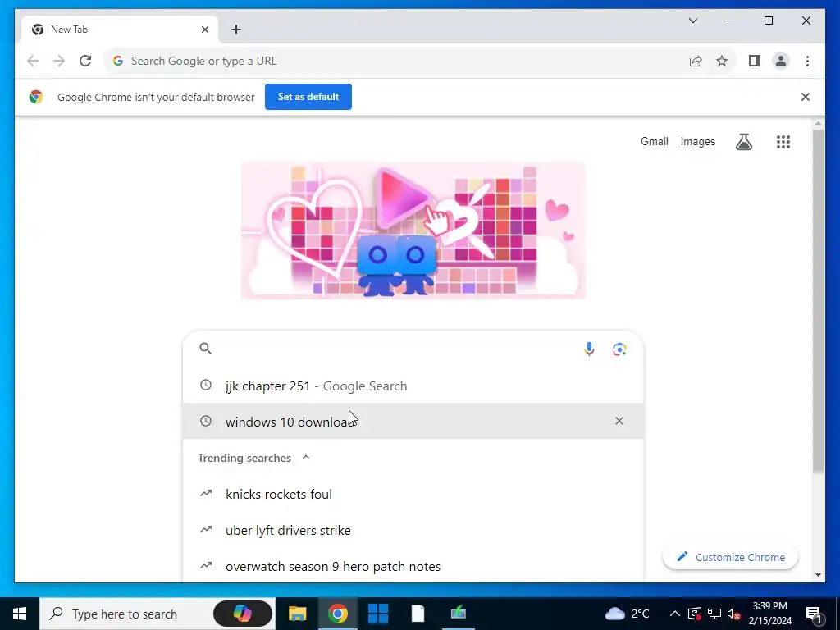Open the muted volume tray icon
840x630 pixels.
pos(733,614)
